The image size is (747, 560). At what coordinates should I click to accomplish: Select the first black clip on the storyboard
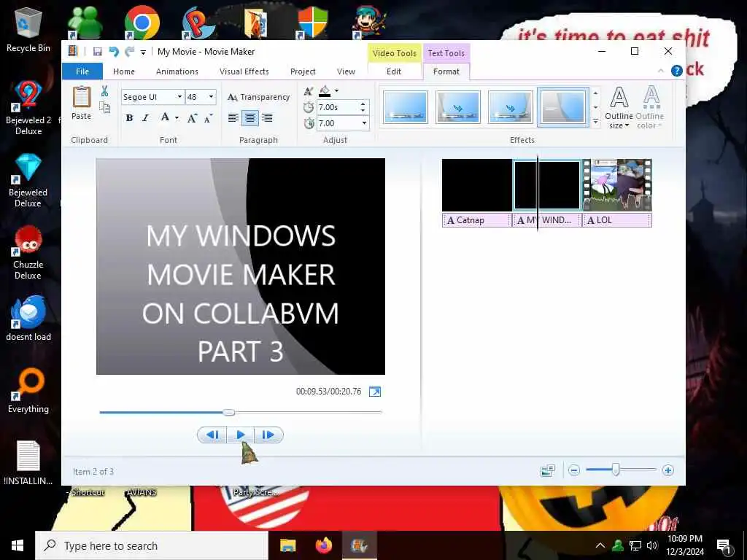[477, 184]
